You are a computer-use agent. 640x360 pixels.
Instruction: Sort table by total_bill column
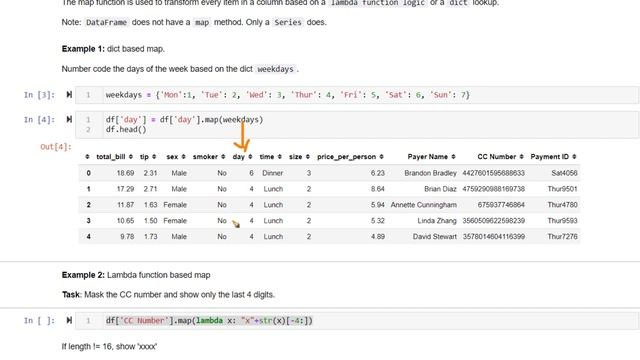[x=131, y=157]
